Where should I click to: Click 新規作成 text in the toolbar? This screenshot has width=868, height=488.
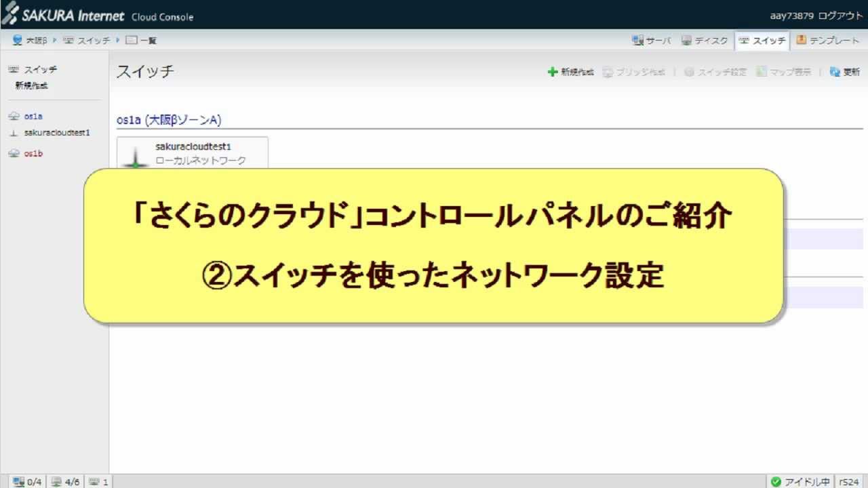577,72
